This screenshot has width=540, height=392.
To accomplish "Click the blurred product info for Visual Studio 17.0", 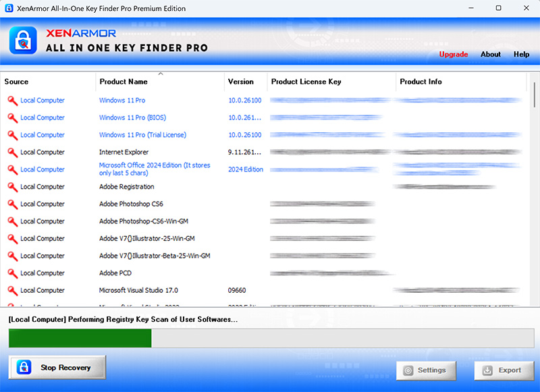I will coord(456,290).
